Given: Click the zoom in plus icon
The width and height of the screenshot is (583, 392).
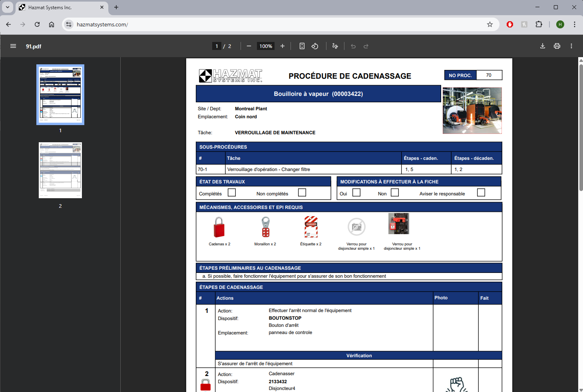Looking at the screenshot, I should (x=283, y=46).
